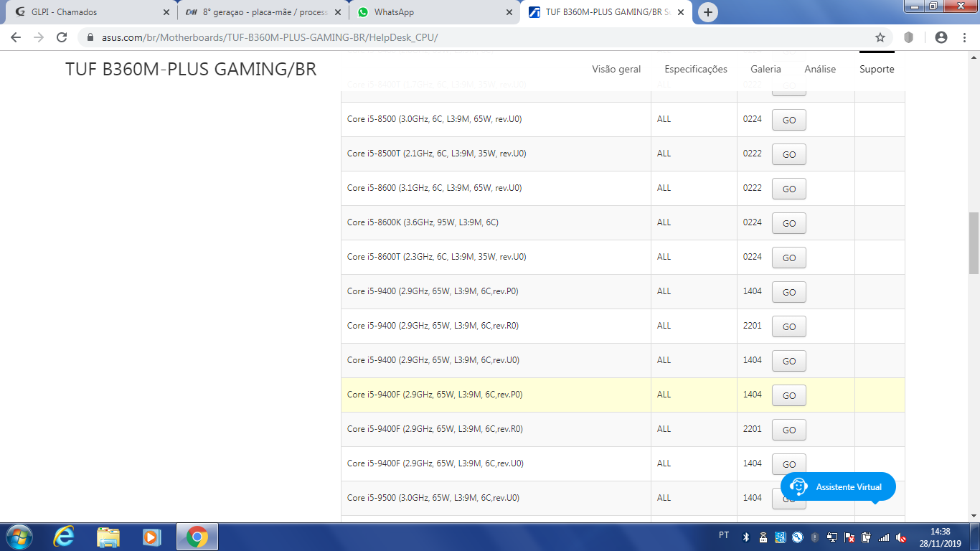
Task: Close the WhatsApp tab
Action: click(509, 12)
